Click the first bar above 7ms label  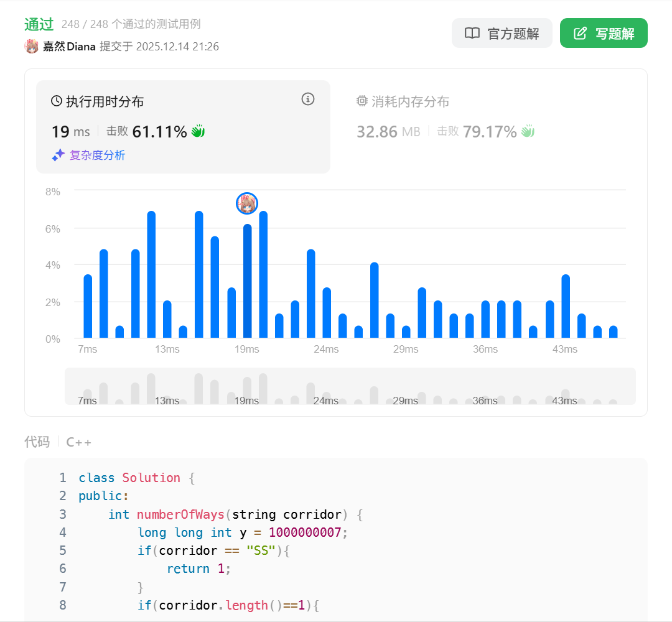[x=88, y=306]
